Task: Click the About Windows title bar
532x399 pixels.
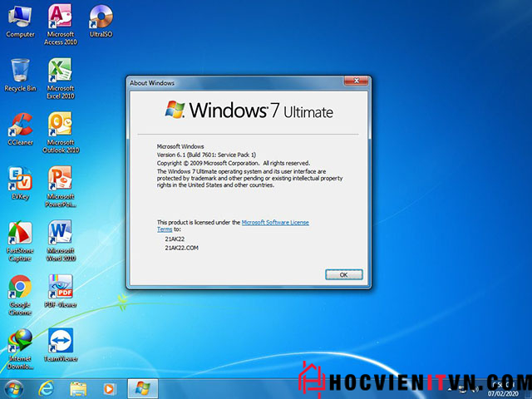Action: 234,83
